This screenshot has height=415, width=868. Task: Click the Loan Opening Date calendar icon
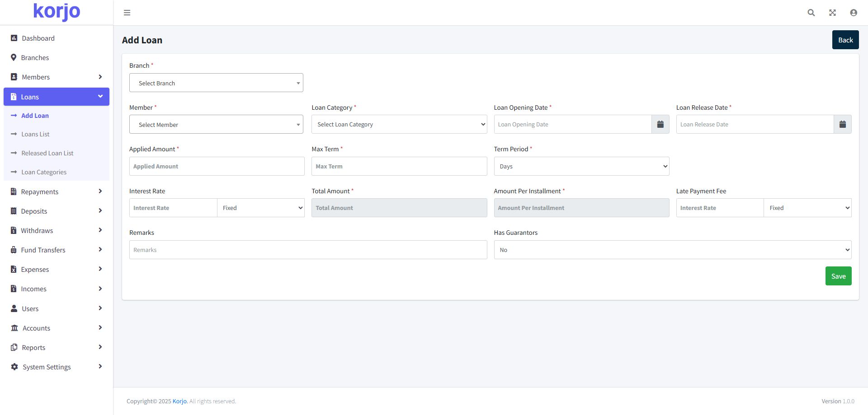(660, 124)
